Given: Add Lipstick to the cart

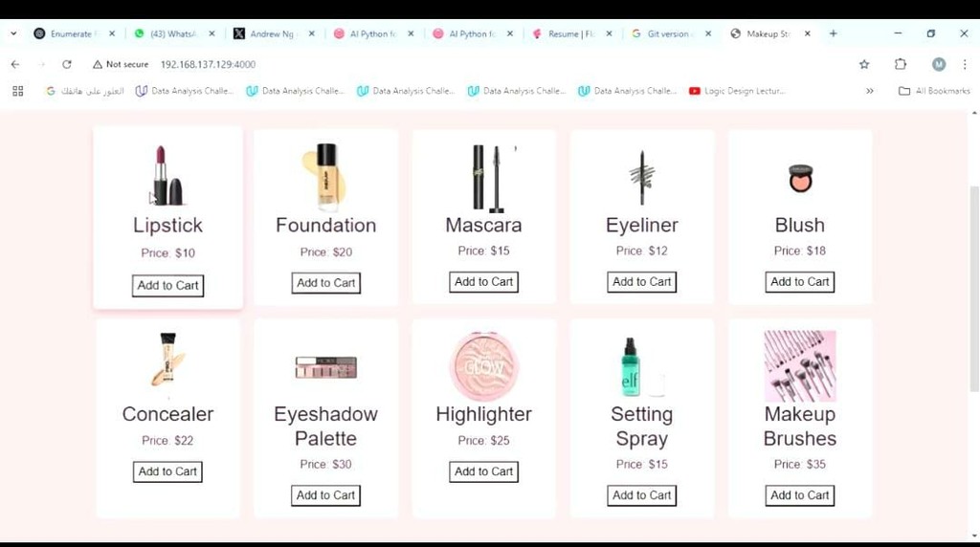Looking at the screenshot, I should point(167,285).
